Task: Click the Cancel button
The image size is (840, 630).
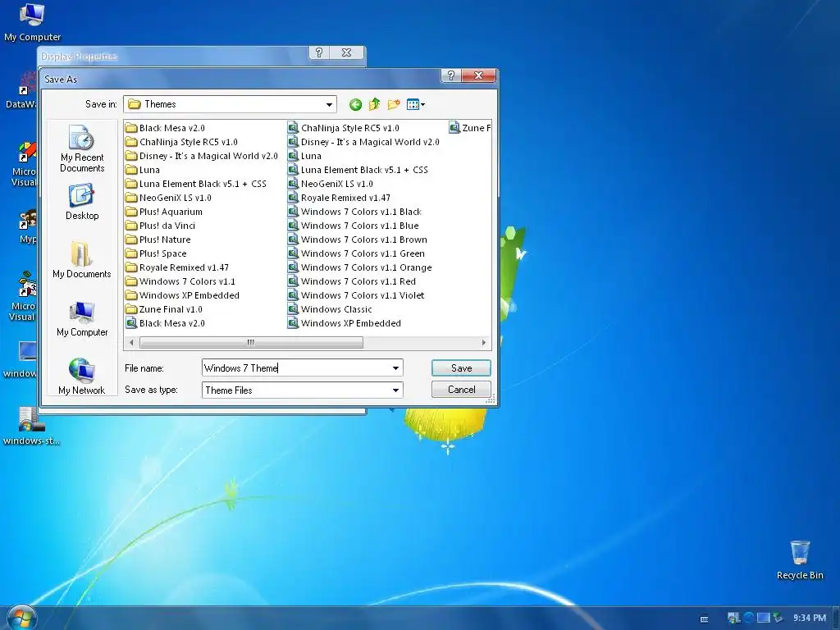Action: [x=461, y=390]
